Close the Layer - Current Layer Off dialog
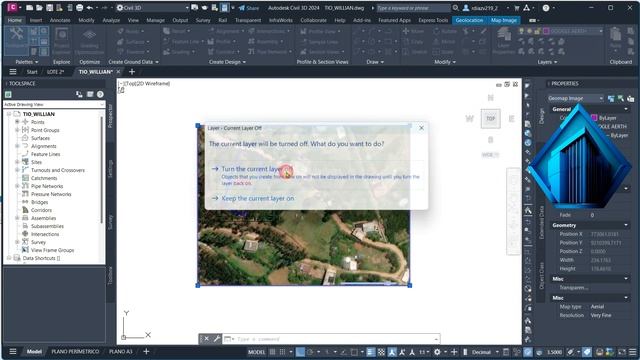This screenshot has height=360, width=640. (x=421, y=128)
